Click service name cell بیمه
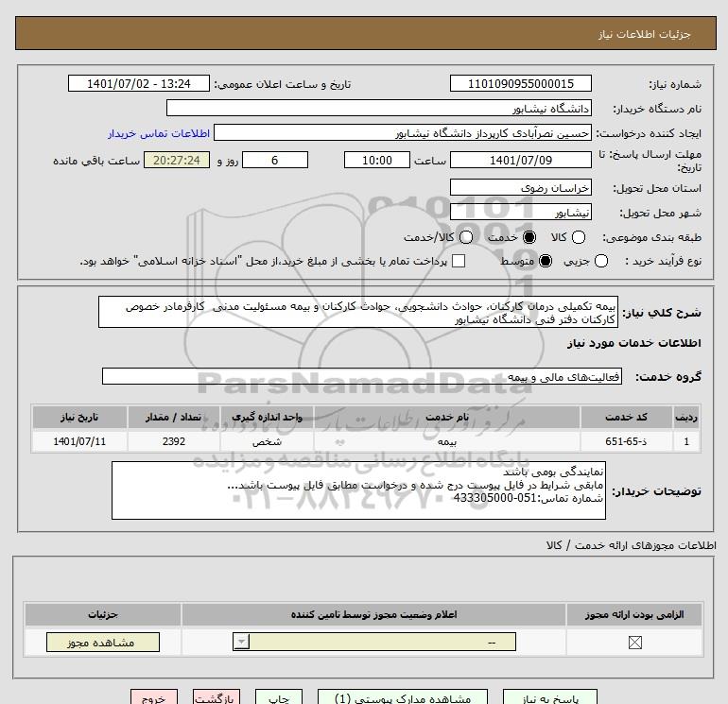 tap(446, 441)
